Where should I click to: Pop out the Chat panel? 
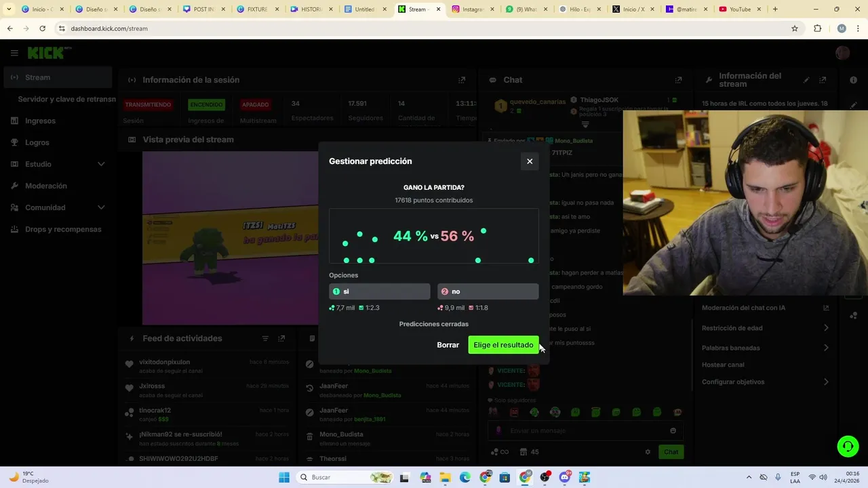tap(678, 80)
